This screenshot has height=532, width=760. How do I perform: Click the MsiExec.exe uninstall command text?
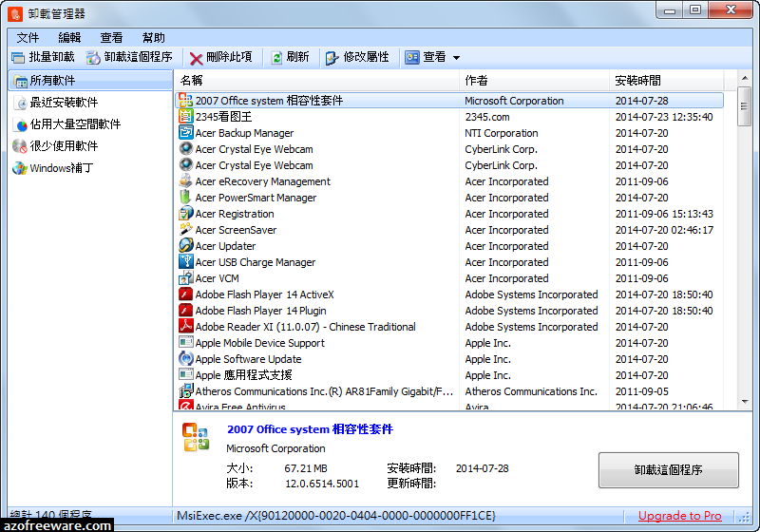coord(336,516)
